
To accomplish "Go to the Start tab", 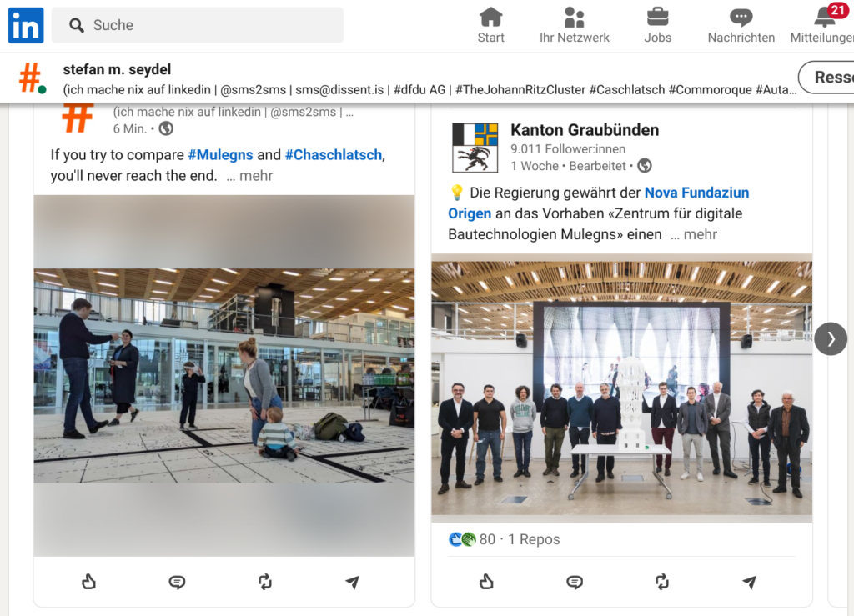I will click(490, 25).
